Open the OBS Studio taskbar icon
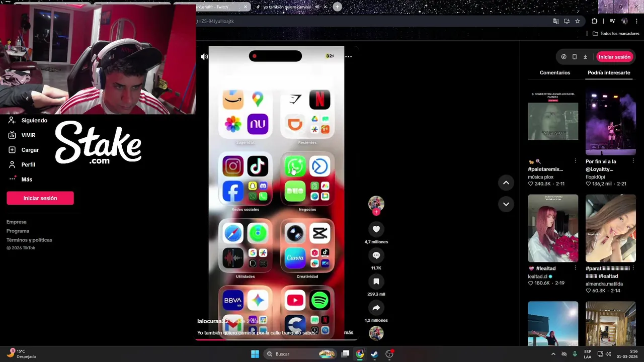This screenshot has height=362, width=644. [389, 354]
